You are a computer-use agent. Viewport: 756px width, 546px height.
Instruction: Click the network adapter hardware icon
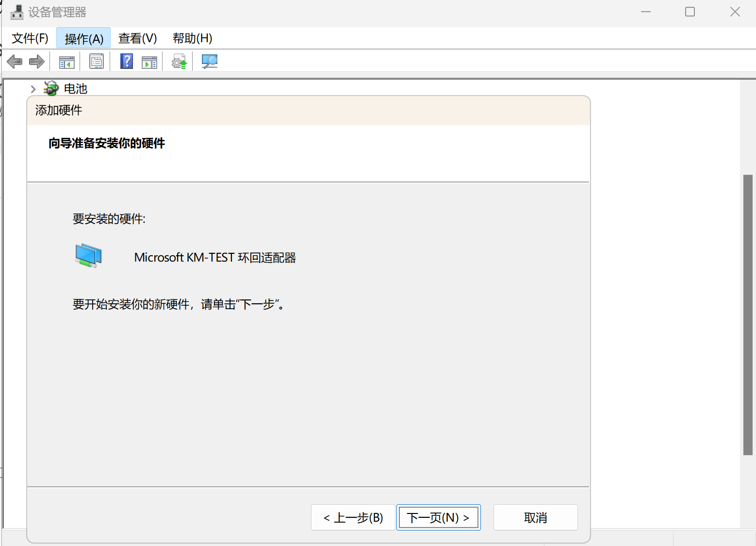89,256
